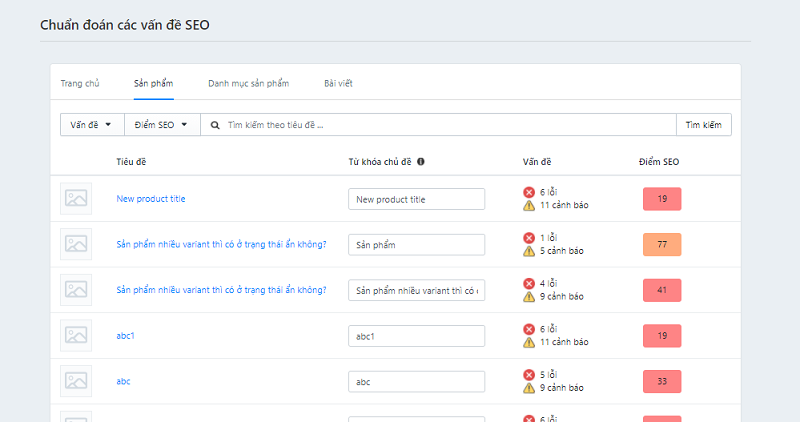Click keyword field containing New product title

click(417, 199)
